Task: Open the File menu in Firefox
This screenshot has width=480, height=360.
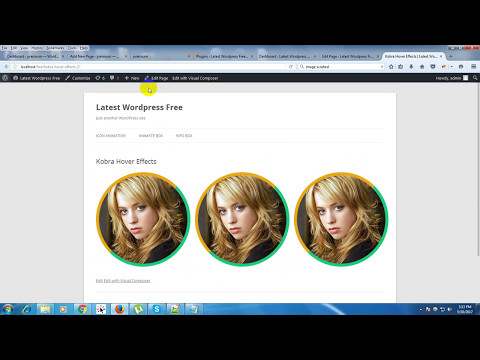Action: tap(4, 48)
